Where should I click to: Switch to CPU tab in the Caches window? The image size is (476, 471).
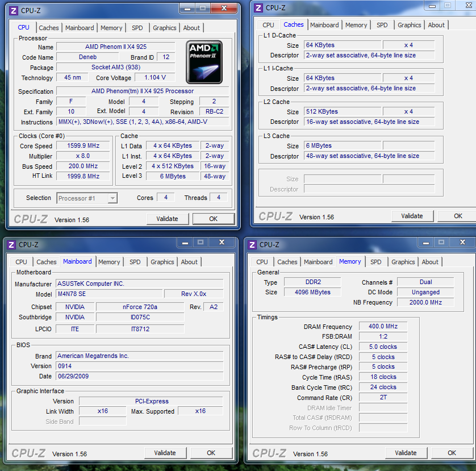pyautogui.click(x=268, y=25)
